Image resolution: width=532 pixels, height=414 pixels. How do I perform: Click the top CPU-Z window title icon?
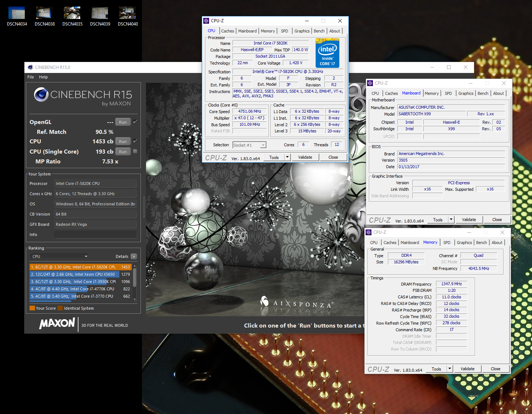(207, 21)
